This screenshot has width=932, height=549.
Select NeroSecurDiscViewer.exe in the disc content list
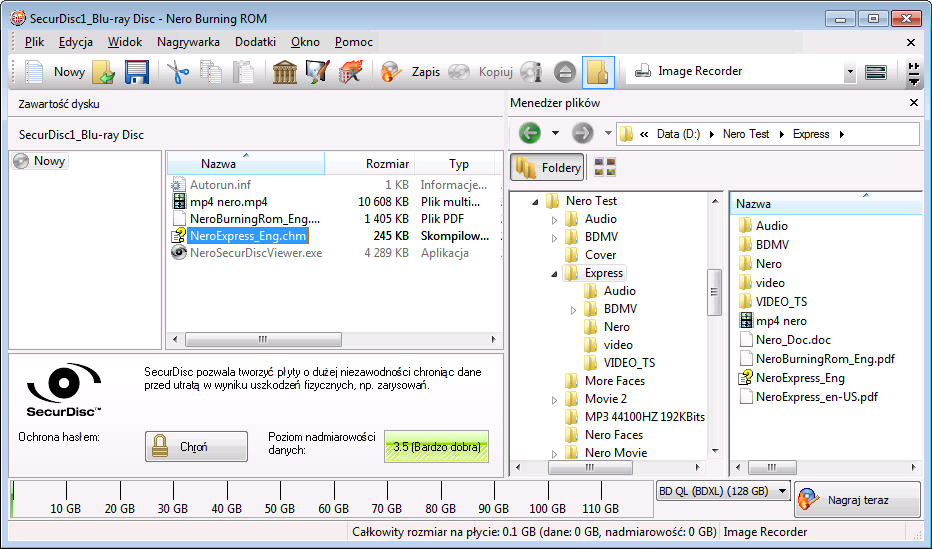click(256, 253)
